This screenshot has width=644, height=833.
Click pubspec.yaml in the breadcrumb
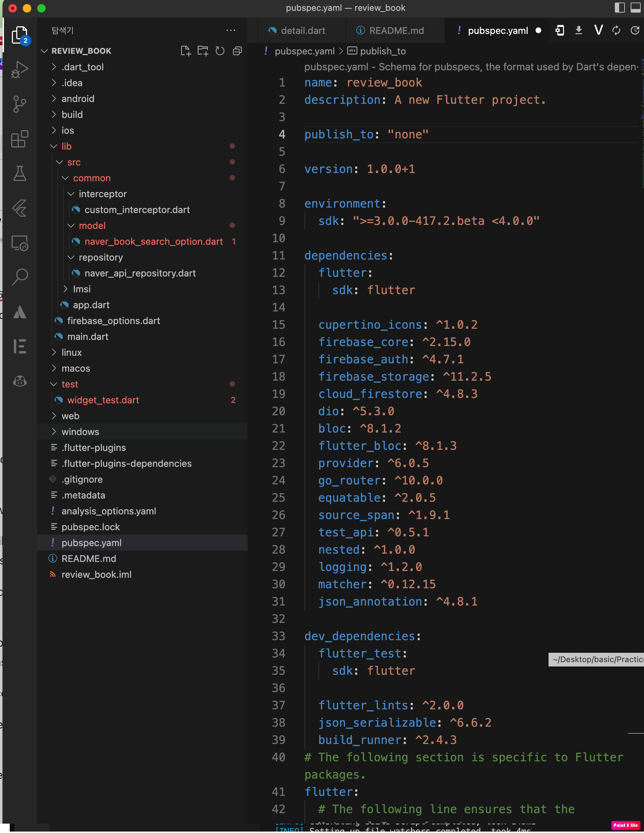[304, 51]
